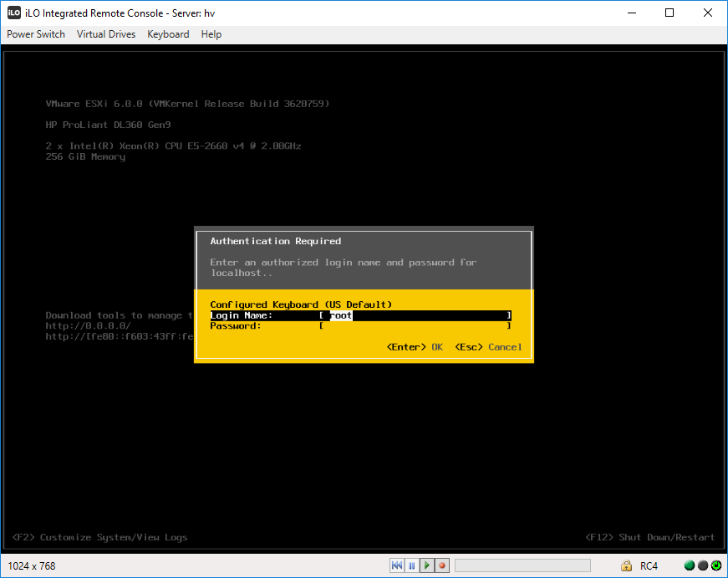Click the <Esc> Cancel option
728x578 pixels.
[x=488, y=347]
